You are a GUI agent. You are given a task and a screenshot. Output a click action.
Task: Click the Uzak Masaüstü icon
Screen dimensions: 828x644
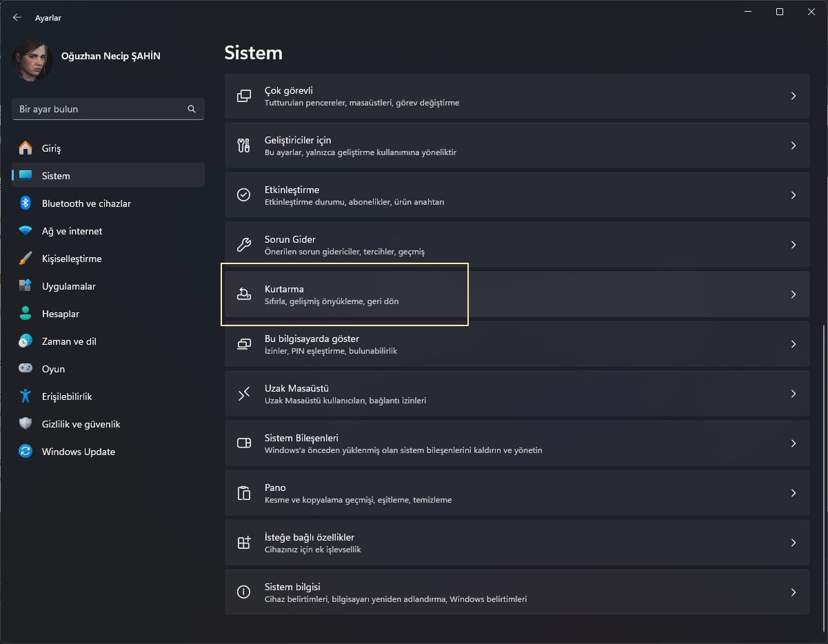pos(243,394)
